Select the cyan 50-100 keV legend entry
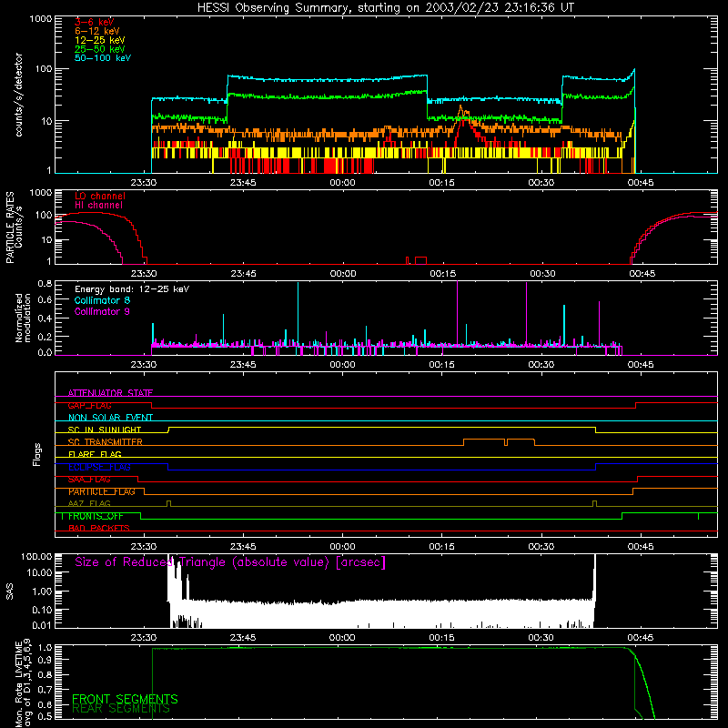The image size is (728, 728). (x=103, y=58)
